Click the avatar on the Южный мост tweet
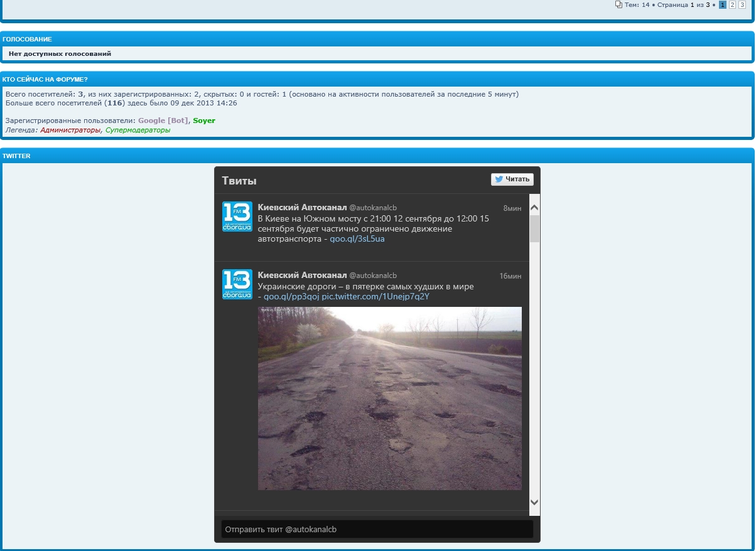Viewport: 756px width, 551px height. 237,217
